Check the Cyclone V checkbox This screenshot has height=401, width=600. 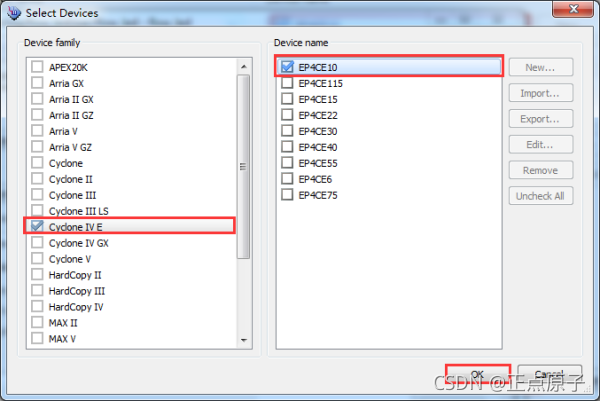tap(37, 259)
